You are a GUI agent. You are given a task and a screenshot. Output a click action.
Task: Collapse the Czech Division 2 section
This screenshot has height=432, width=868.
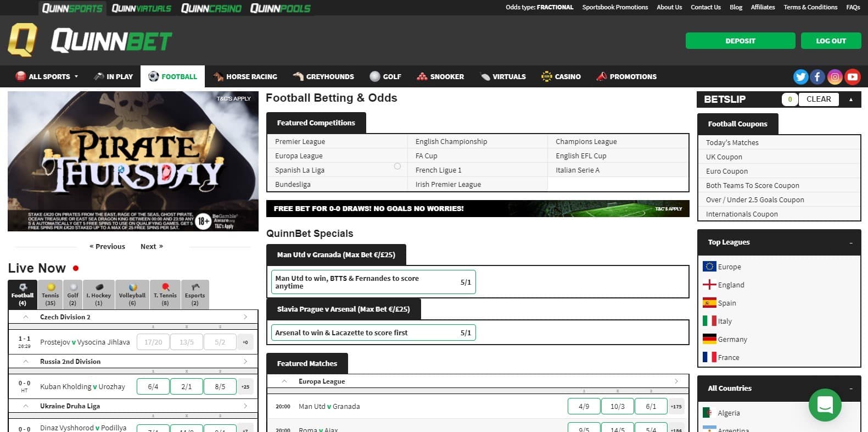click(26, 317)
